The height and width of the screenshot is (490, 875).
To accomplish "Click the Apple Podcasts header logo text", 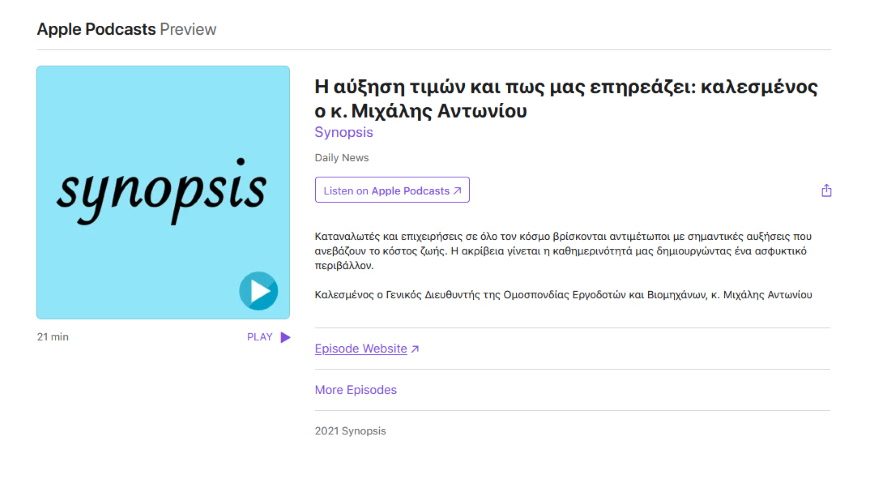I will 96,29.
